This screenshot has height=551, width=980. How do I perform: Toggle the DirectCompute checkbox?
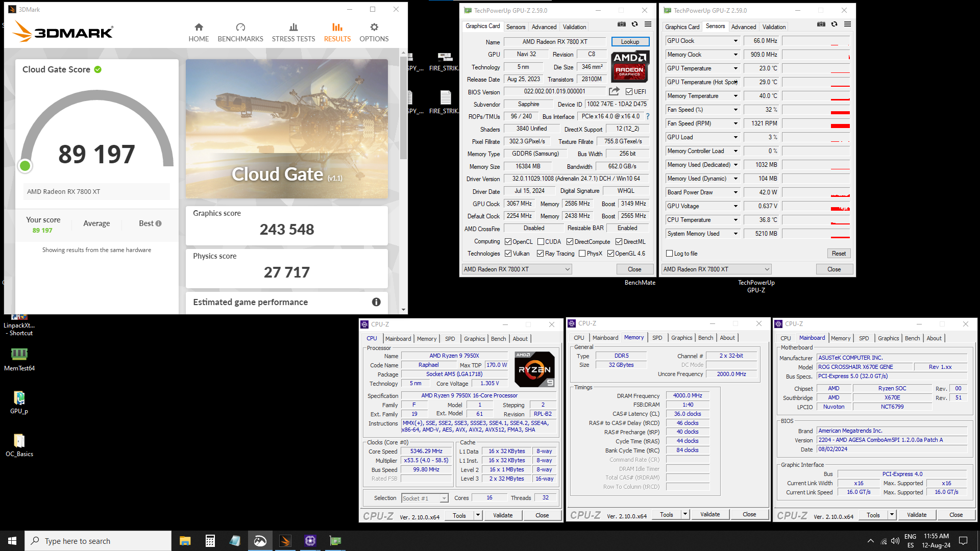tap(570, 242)
